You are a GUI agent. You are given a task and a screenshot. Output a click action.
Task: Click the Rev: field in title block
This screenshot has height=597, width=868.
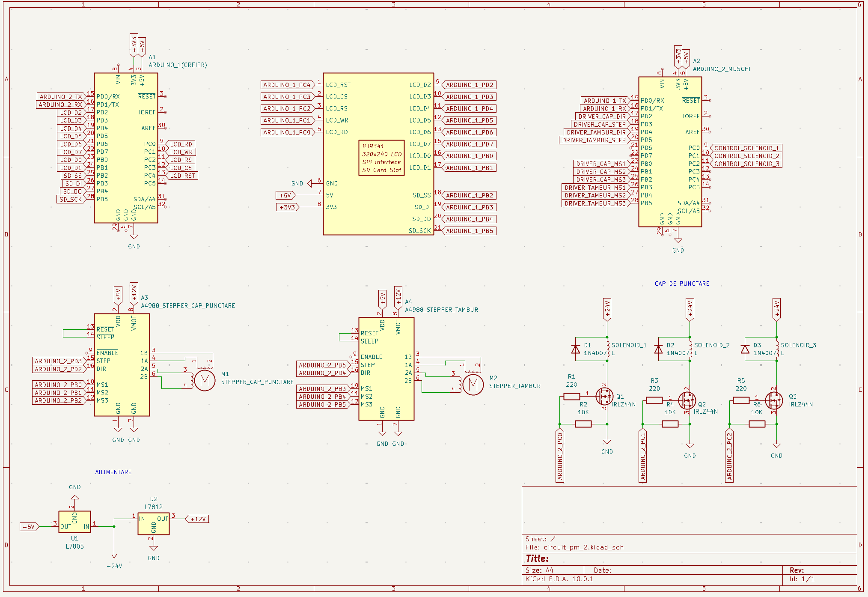pyautogui.click(x=797, y=570)
